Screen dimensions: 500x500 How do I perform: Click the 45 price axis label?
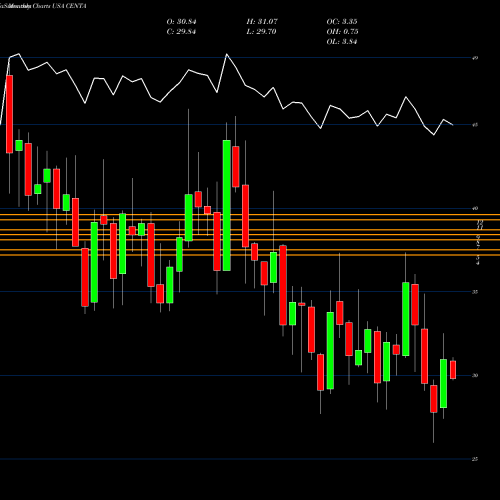click(475, 125)
